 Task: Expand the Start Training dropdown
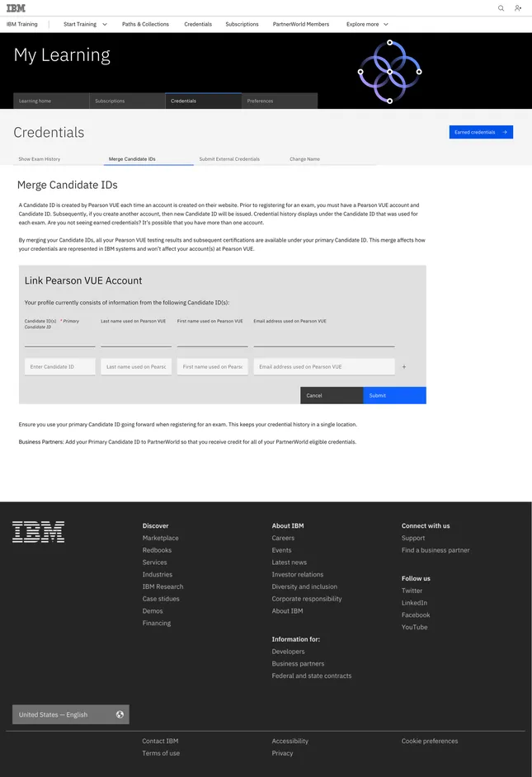point(85,24)
